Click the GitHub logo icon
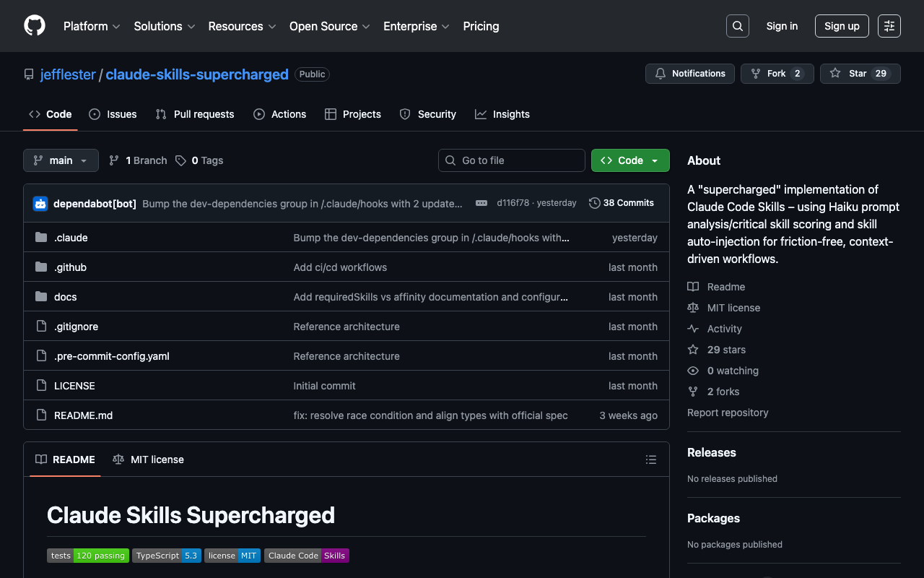 coord(35,26)
